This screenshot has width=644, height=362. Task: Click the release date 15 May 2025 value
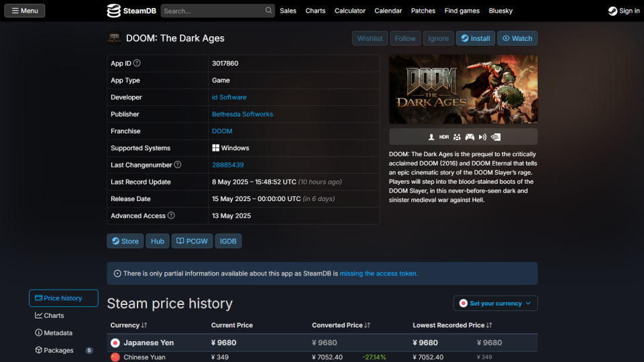256,198
